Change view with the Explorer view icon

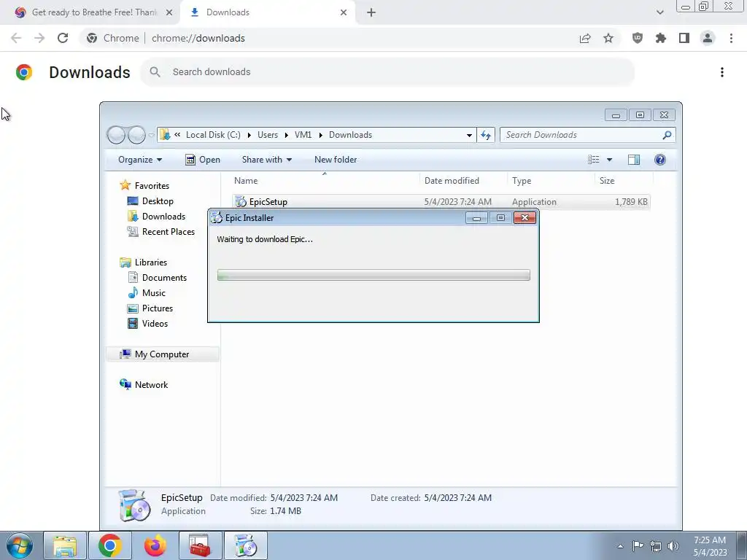[x=594, y=160]
